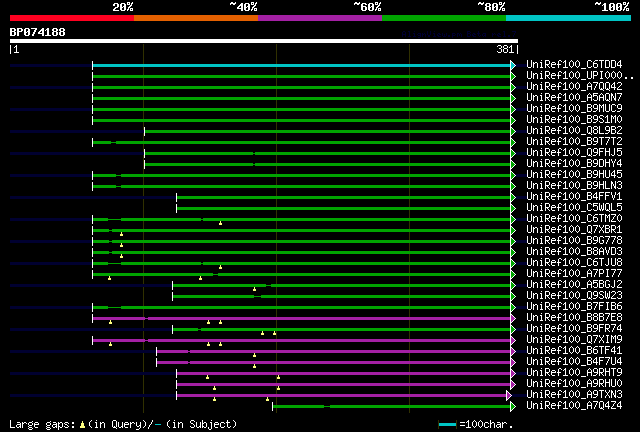Click the ~40% scale label
Image resolution: width=640 pixels, height=432 pixels.
243,7
